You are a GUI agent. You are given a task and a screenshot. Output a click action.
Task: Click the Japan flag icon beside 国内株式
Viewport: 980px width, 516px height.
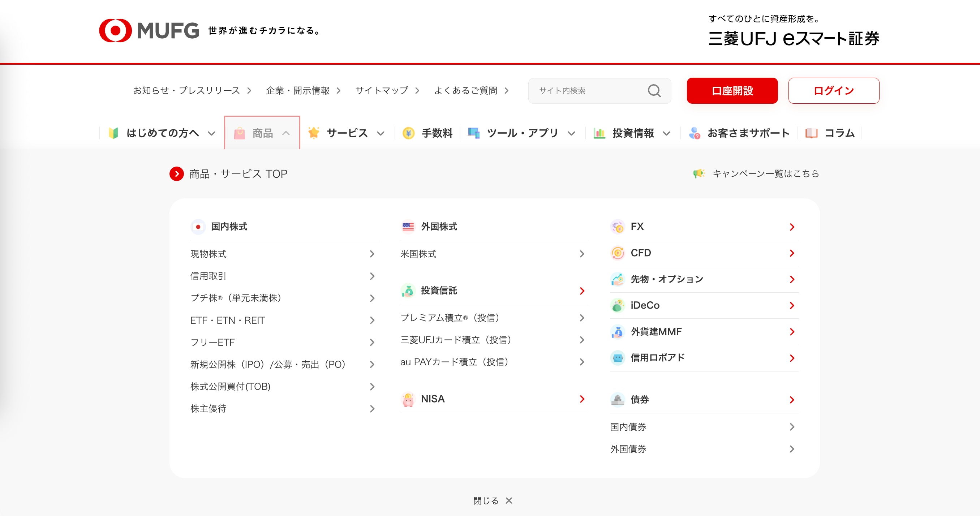point(198,227)
